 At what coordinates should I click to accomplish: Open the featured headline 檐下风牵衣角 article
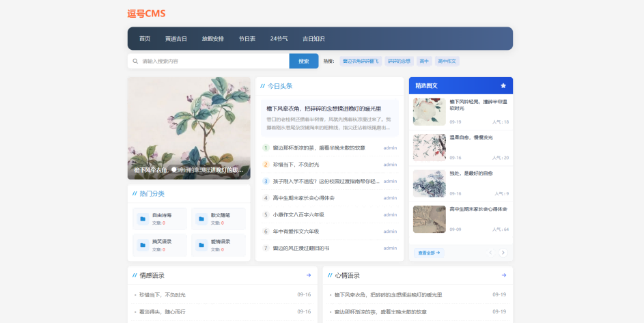[324, 109]
